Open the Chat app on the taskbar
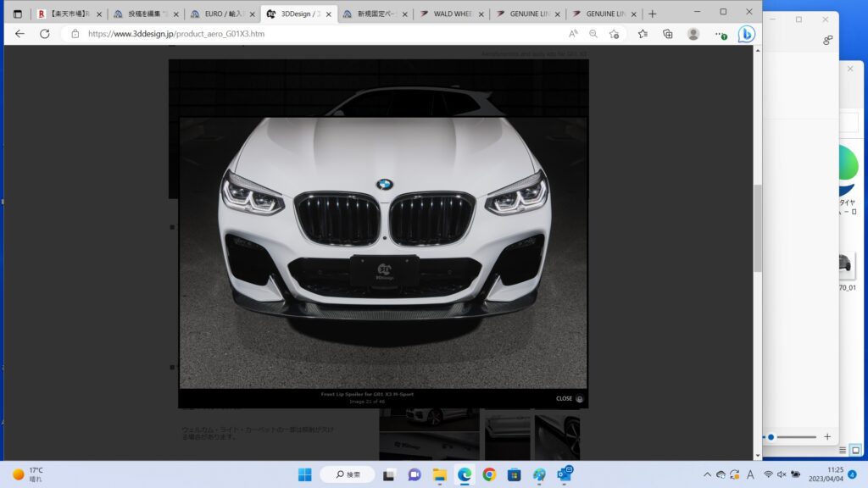 pyautogui.click(x=414, y=474)
